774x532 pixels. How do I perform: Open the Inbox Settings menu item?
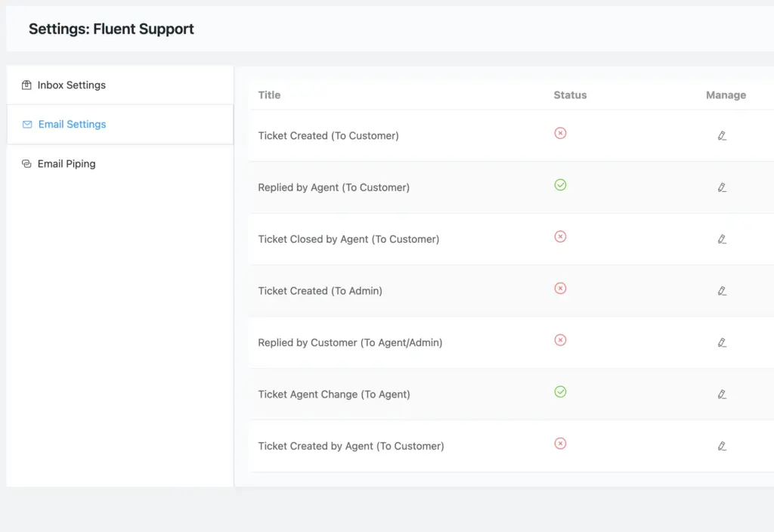pyautogui.click(x=120, y=85)
